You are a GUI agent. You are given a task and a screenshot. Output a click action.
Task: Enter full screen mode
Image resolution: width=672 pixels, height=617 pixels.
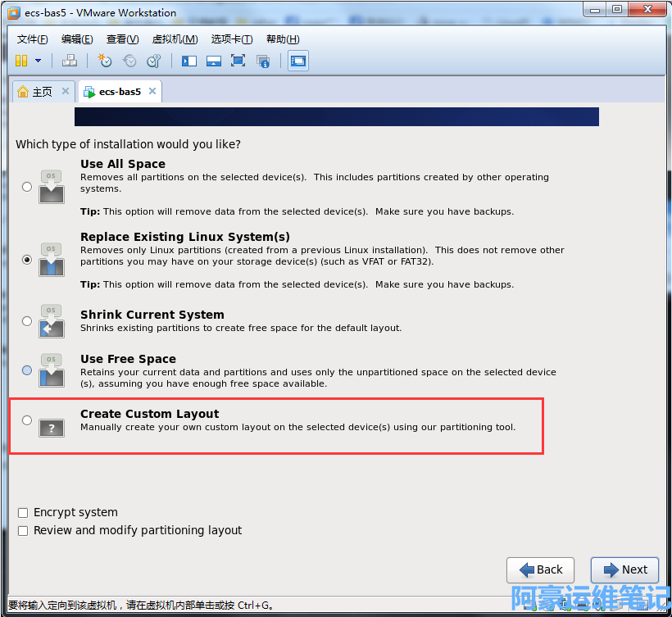pos(238,61)
